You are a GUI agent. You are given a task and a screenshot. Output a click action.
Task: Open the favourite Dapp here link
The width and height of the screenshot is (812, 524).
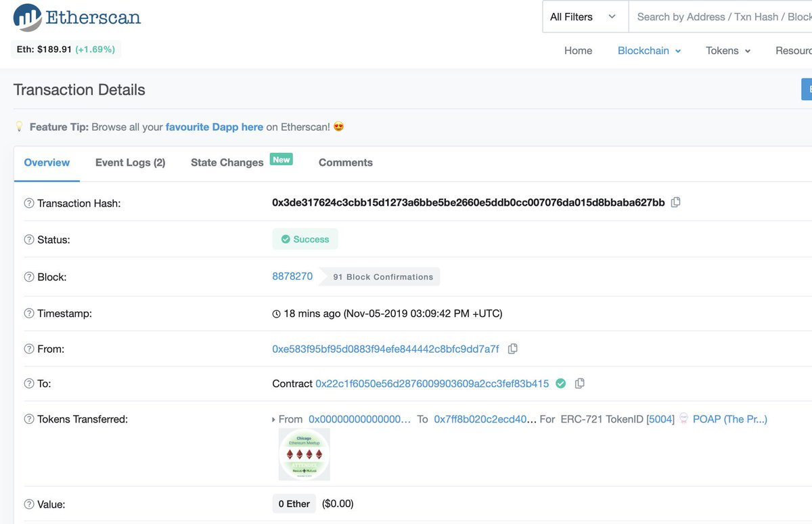click(x=215, y=127)
